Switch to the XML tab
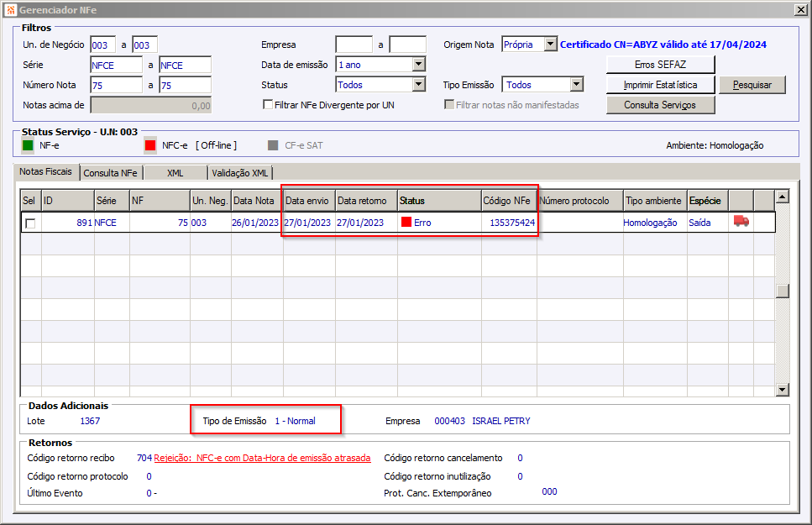Viewport: 812px width, 525px height. [x=175, y=172]
